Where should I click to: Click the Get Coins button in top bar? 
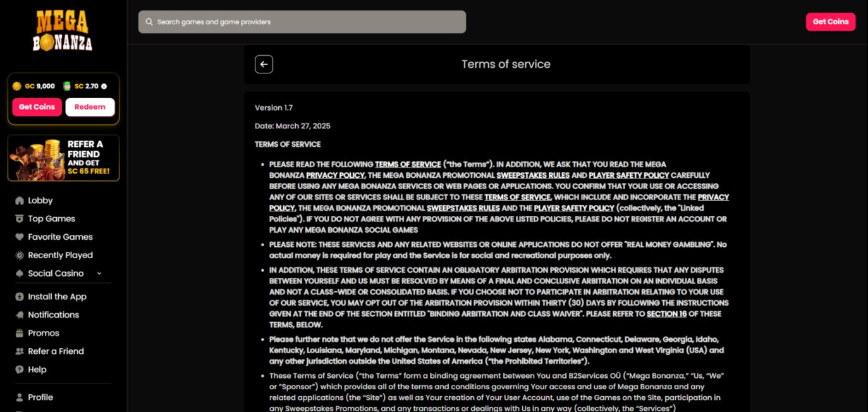tap(831, 22)
